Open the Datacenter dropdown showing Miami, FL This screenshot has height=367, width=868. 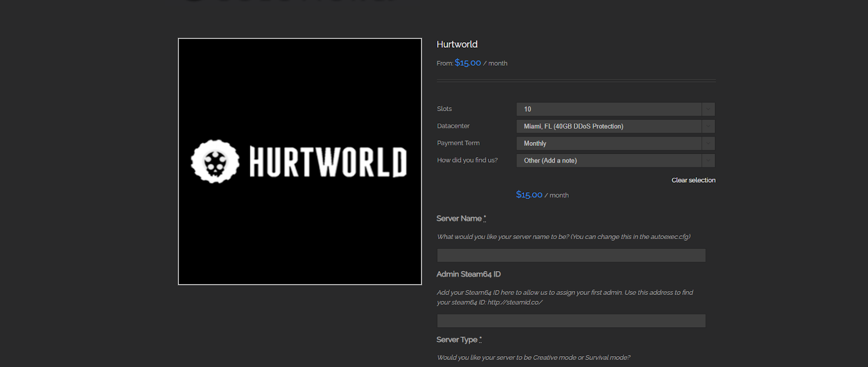click(615, 126)
